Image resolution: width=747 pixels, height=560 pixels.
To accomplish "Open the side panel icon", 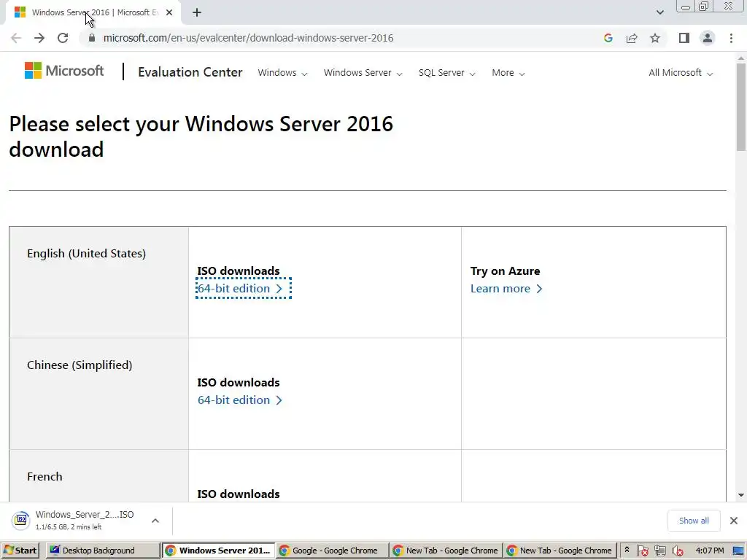I will (684, 38).
